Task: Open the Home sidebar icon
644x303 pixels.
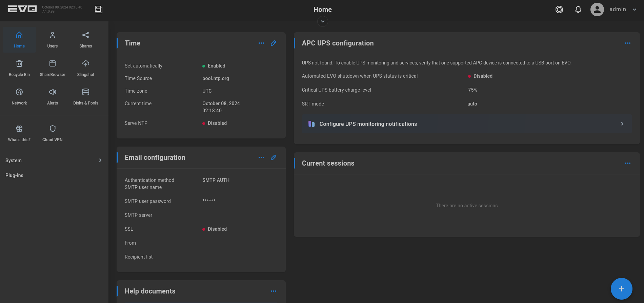Action: coord(19,40)
